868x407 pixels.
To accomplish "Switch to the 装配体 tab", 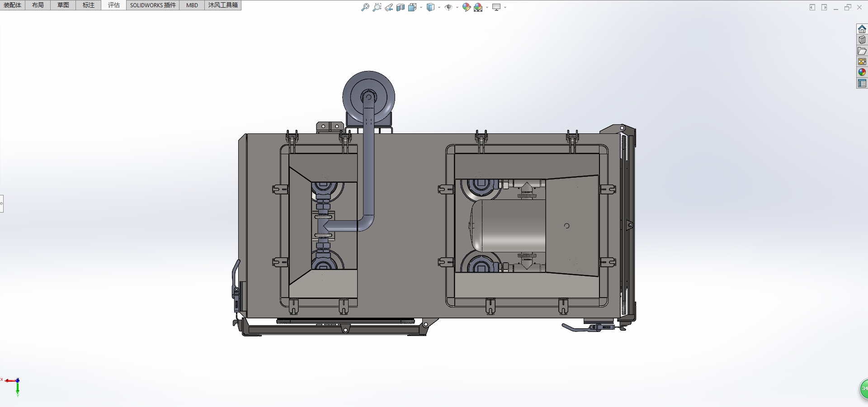I will pyautogui.click(x=13, y=5).
